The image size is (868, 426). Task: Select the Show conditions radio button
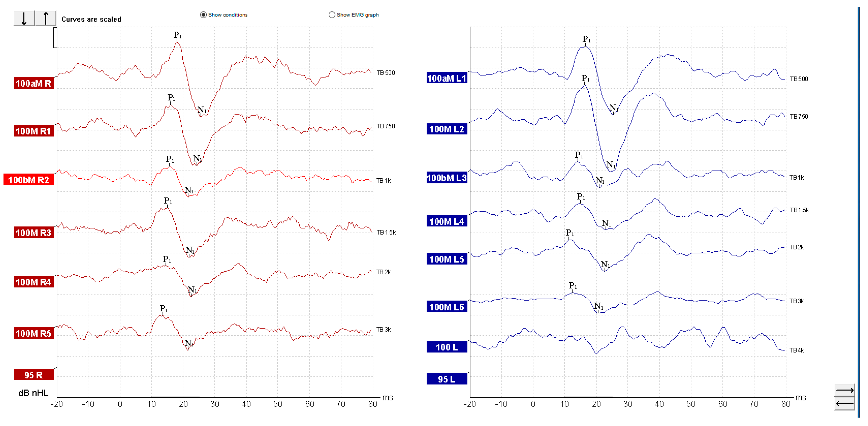click(x=203, y=15)
